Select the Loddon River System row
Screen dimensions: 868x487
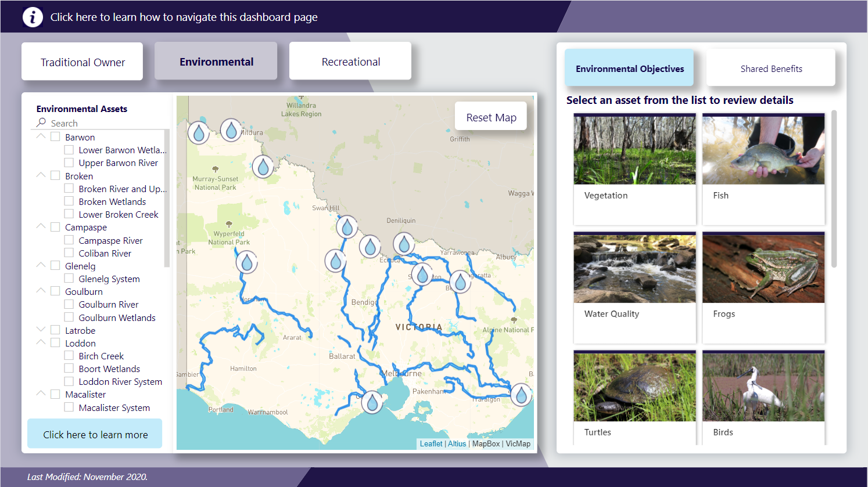[120, 381]
